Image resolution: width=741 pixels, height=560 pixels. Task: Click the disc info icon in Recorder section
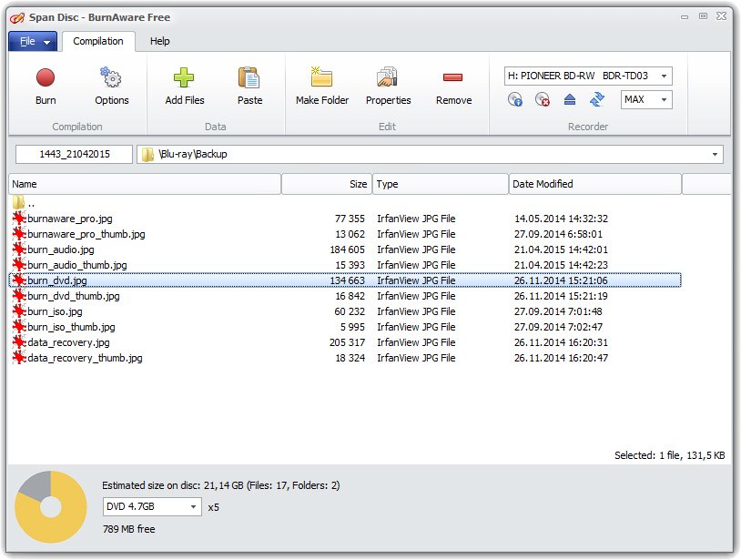coord(514,100)
